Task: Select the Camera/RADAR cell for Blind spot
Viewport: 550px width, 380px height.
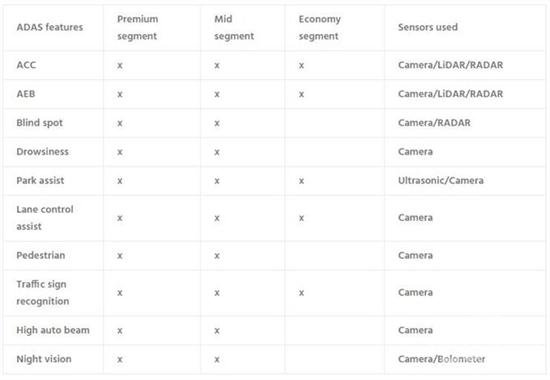Action: (434, 123)
